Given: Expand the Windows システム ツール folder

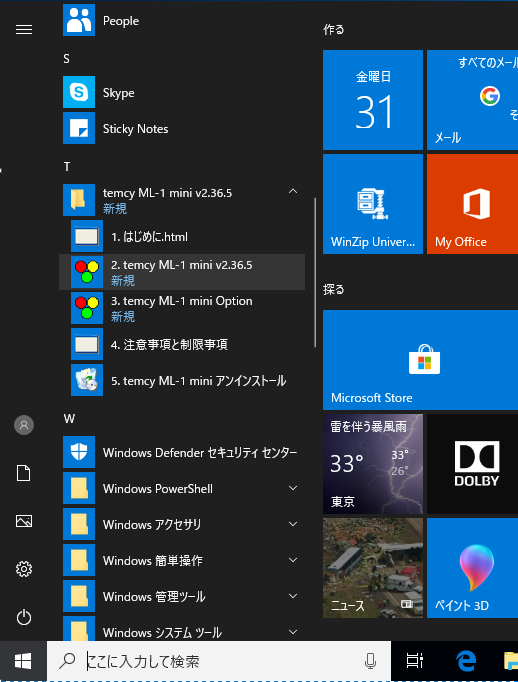Looking at the screenshot, I should pyautogui.click(x=293, y=632).
